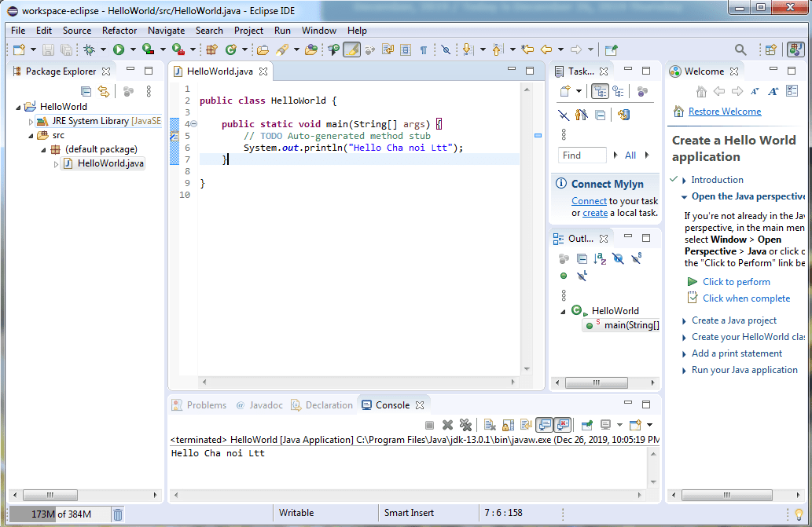The height and width of the screenshot is (527, 812).
Task: Click the Restore Welcome link
Action: coord(725,112)
